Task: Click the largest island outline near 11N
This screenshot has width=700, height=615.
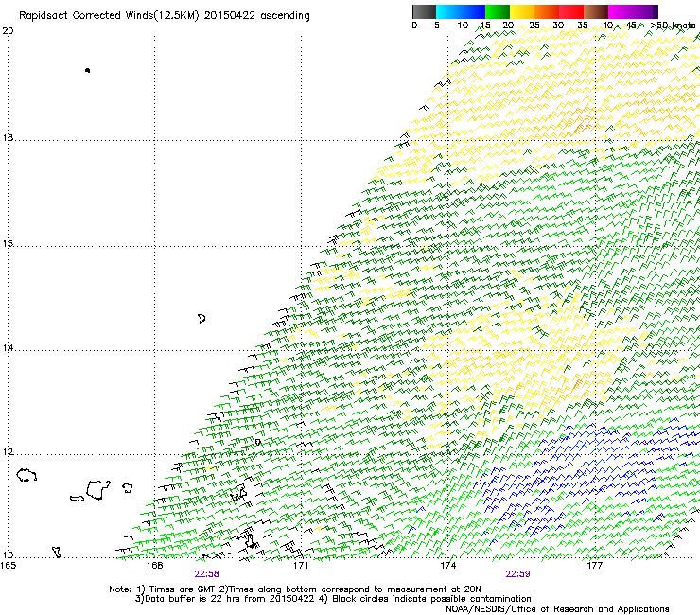Action: [x=98, y=489]
